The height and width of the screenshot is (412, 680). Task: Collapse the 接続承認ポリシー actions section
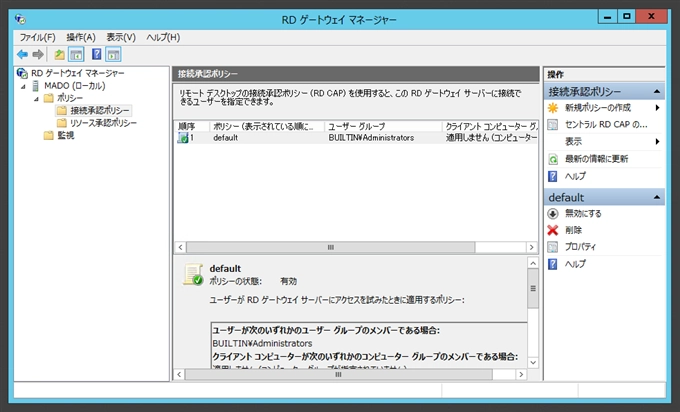point(657,92)
